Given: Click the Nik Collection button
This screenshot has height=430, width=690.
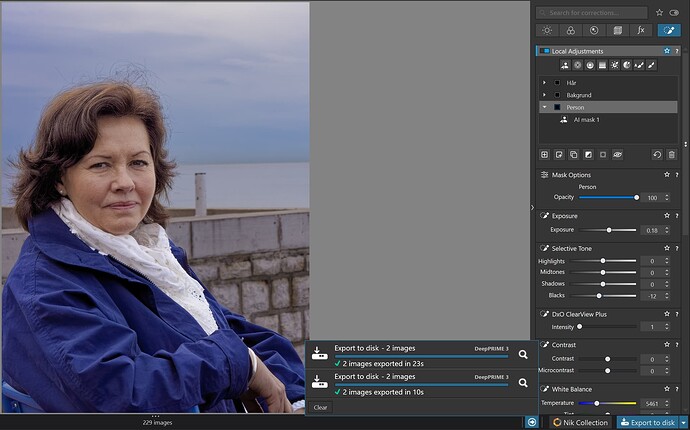Looking at the screenshot, I should point(580,423).
